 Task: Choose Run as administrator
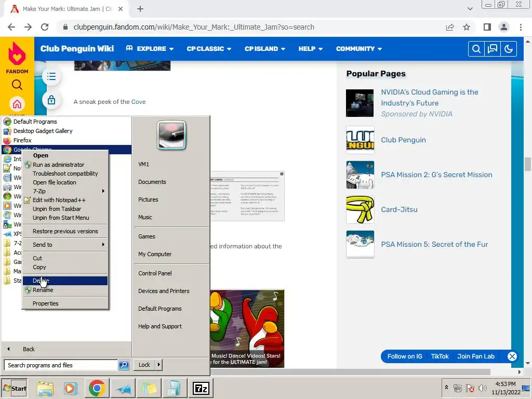(x=65, y=165)
